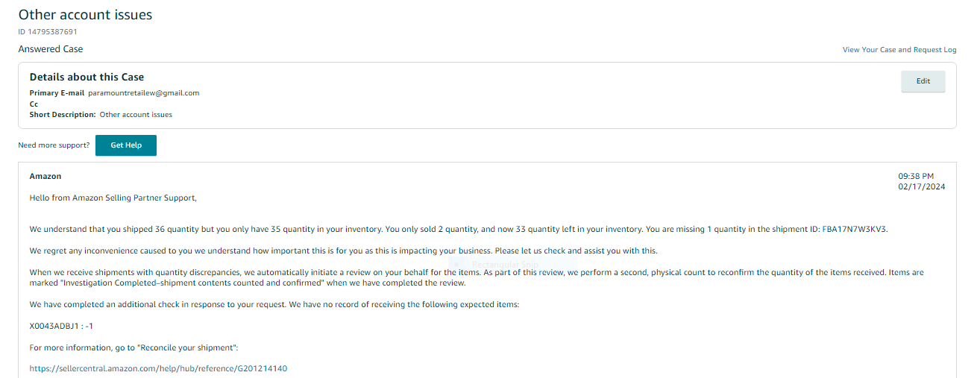
Task: Click the Edit button in case details
Action: 923,81
